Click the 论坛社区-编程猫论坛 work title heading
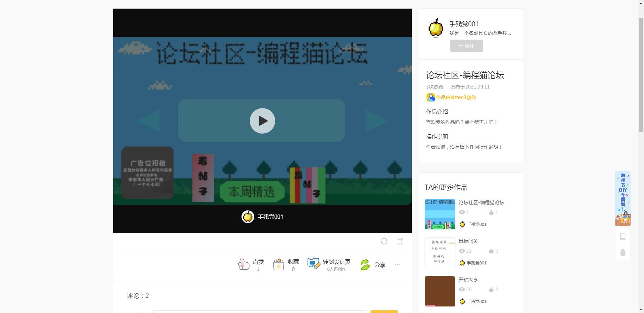The width and height of the screenshot is (644, 313). coord(465,75)
